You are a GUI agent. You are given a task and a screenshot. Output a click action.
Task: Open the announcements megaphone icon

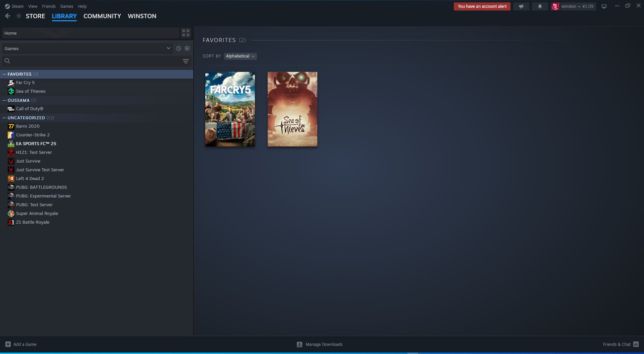[x=521, y=7]
